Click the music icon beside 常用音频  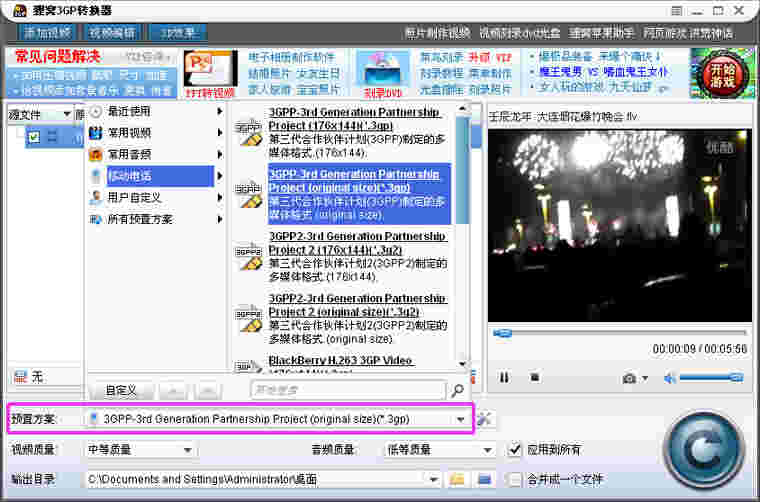[x=96, y=155]
